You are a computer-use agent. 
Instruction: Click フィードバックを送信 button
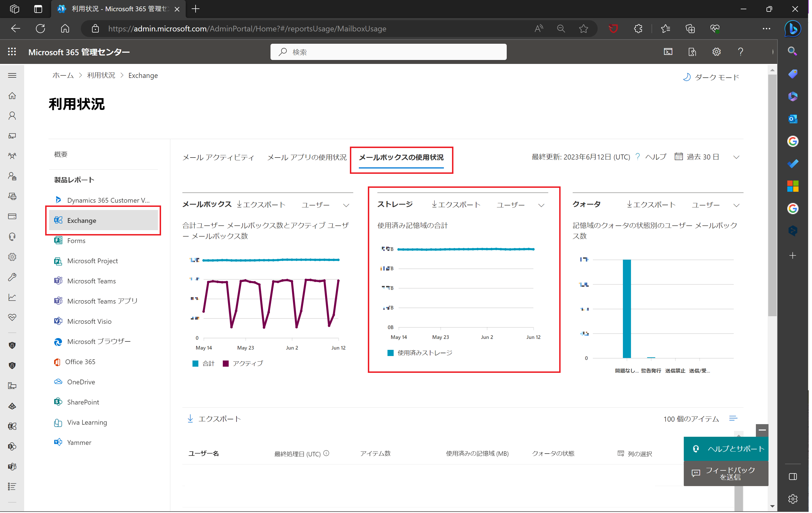tap(726, 473)
